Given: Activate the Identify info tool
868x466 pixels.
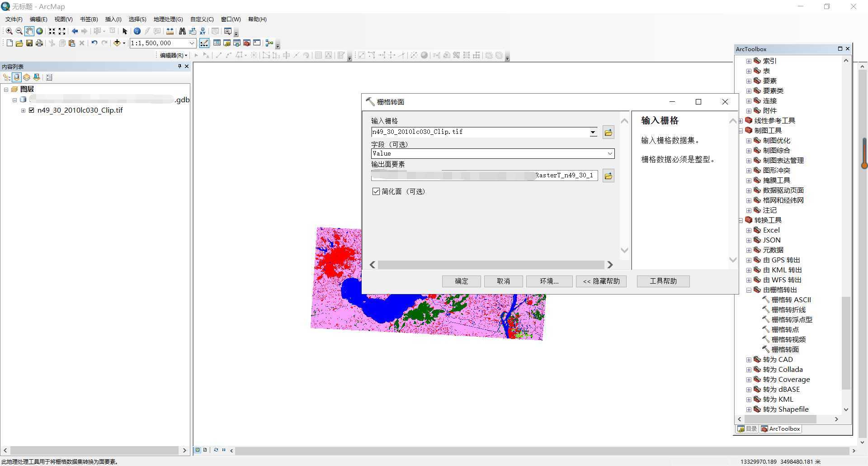Looking at the screenshot, I should click(137, 31).
